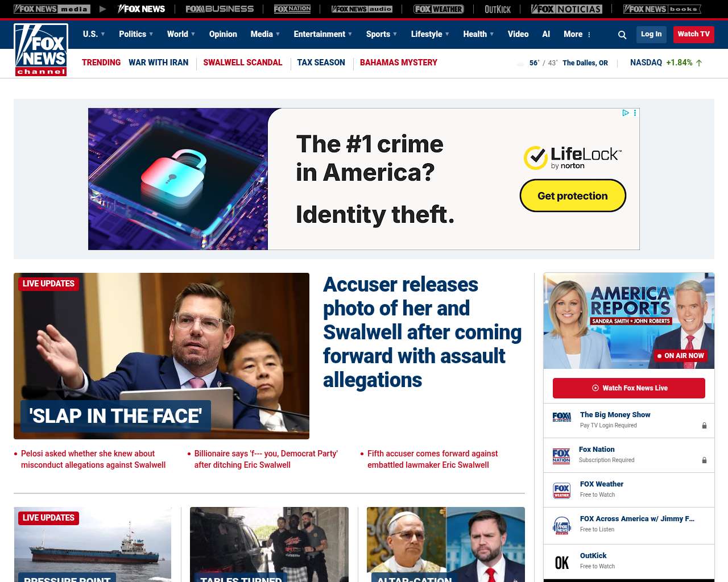Viewport: 728px width, 582px height.
Task: Expand the Sports dropdown menu
Action: point(382,34)
